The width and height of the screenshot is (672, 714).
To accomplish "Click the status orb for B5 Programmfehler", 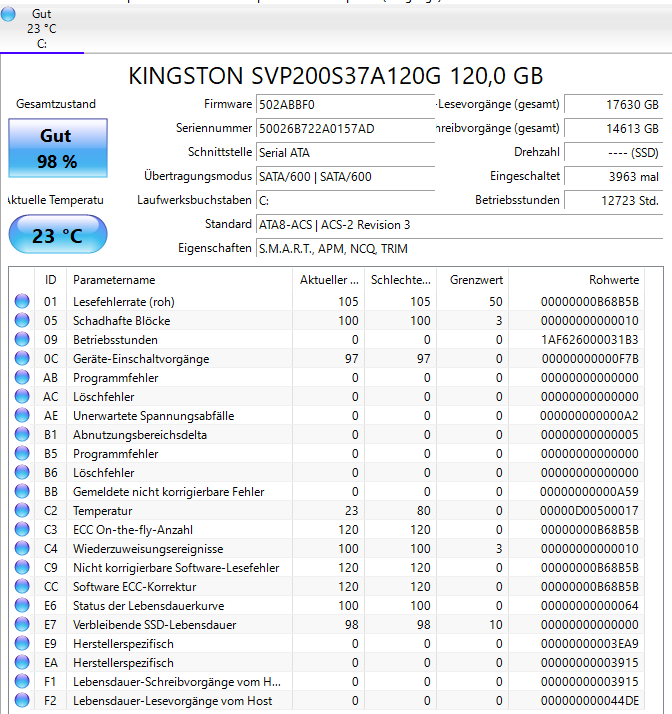I will tap(22, 454).
